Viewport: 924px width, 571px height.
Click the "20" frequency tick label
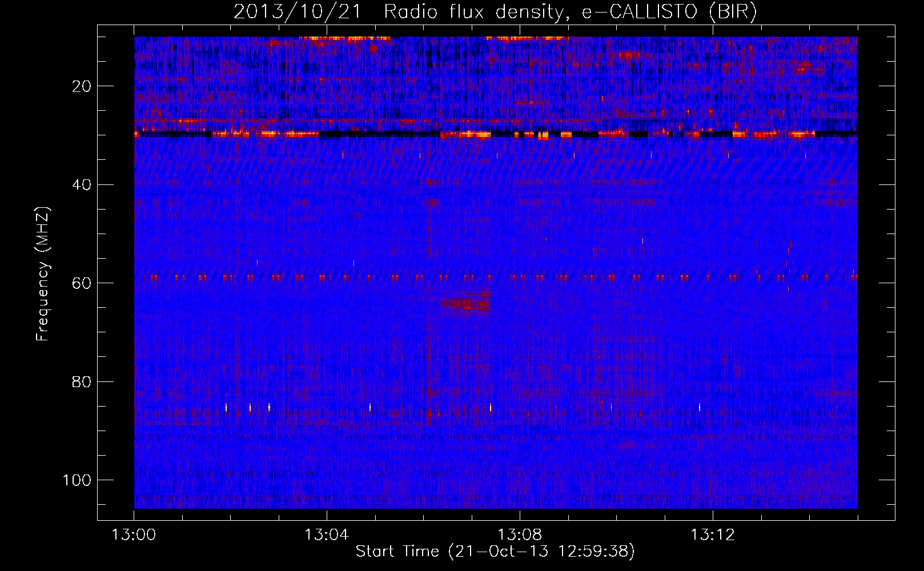[82, 86]
